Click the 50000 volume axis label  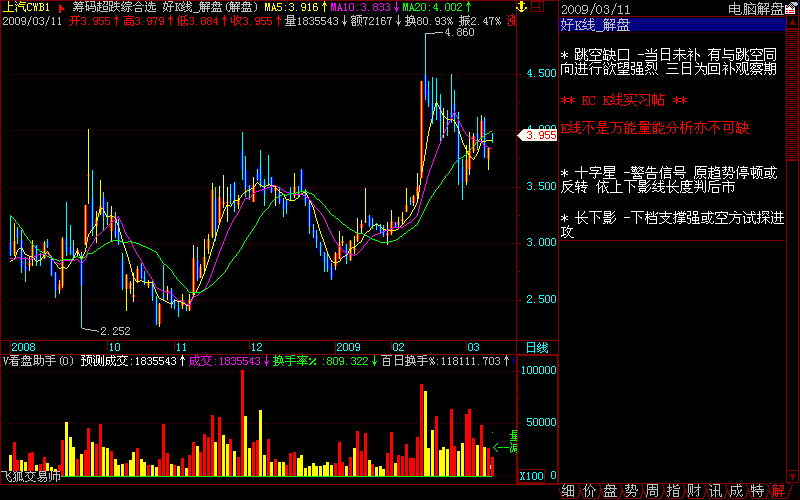pos(541,422)
